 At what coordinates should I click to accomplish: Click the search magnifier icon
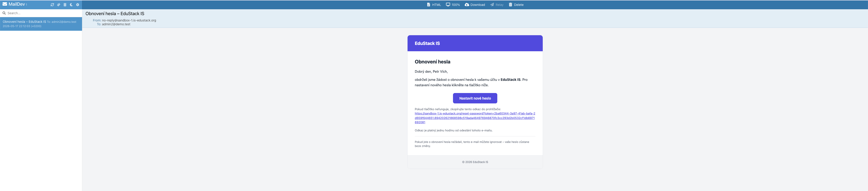(x=4, y=13)
